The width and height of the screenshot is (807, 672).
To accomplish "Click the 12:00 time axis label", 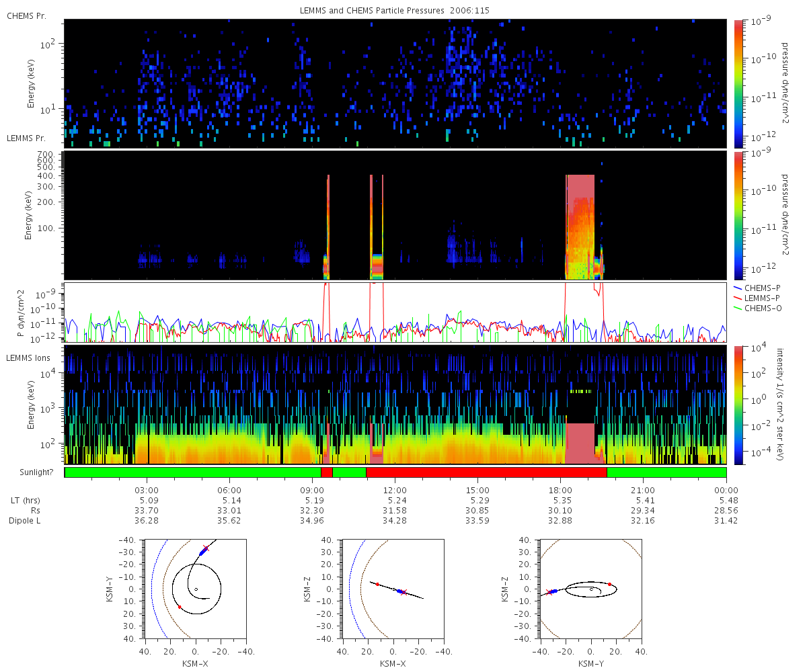I will (395, 490).
